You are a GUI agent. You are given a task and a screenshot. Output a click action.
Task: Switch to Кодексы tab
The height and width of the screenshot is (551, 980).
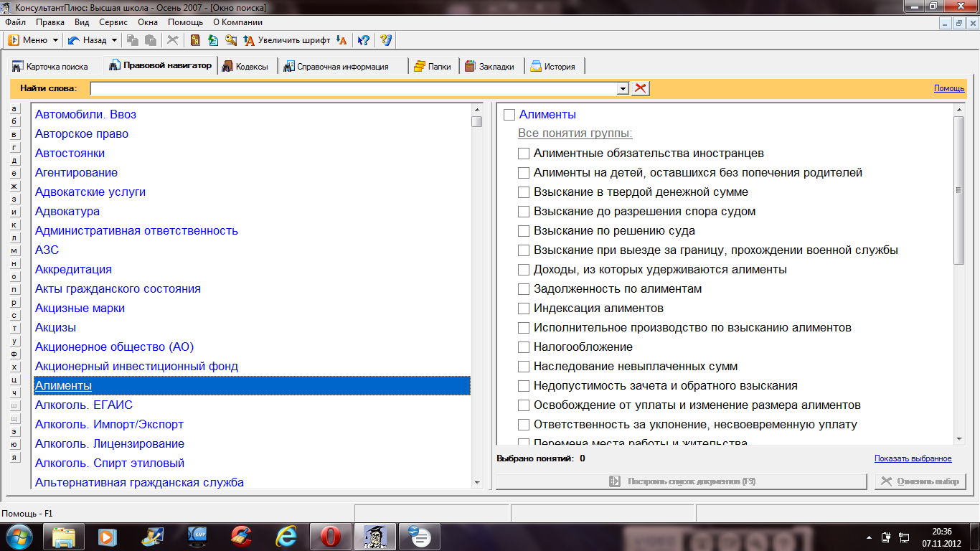[x=246, y=66]
